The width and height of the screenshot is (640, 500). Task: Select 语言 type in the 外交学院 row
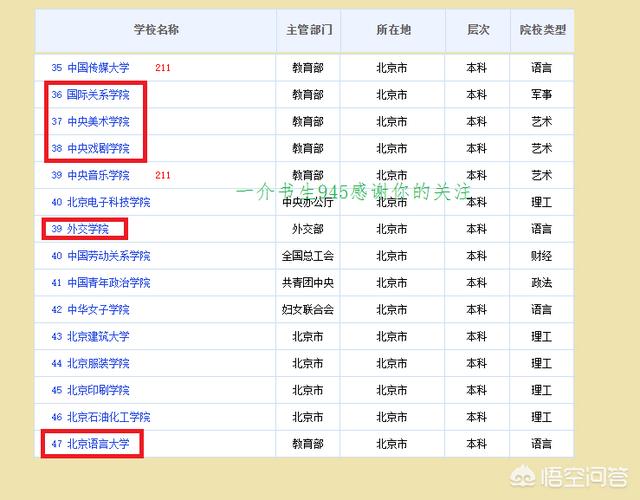541,229
